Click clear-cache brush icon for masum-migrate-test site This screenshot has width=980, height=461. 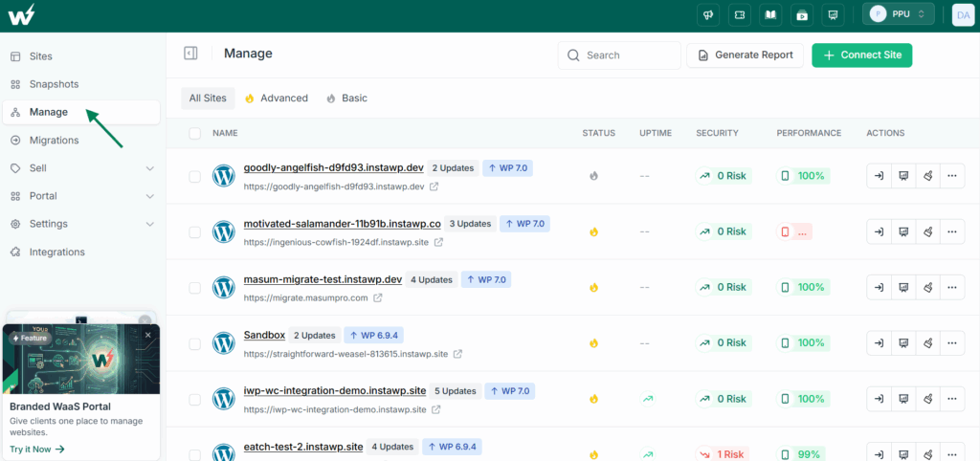pos(927,287)
